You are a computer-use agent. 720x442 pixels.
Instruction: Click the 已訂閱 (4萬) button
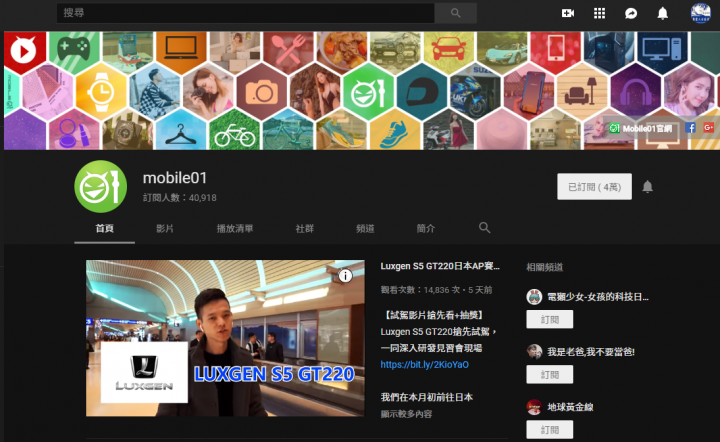point(594,186)
